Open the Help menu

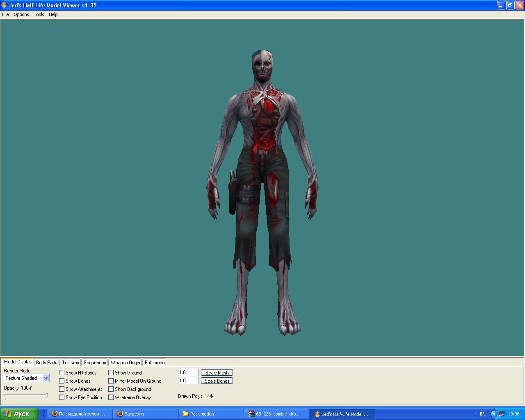[x=53, y=14]
